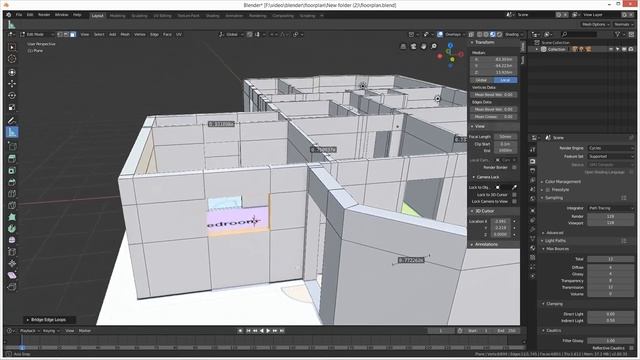Select Global in Transform panel
Screen dimensions: 640x360
(x=482, y=80)
